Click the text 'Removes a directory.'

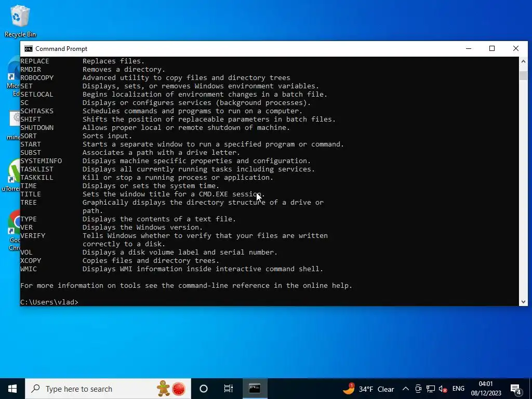[124, 70]
